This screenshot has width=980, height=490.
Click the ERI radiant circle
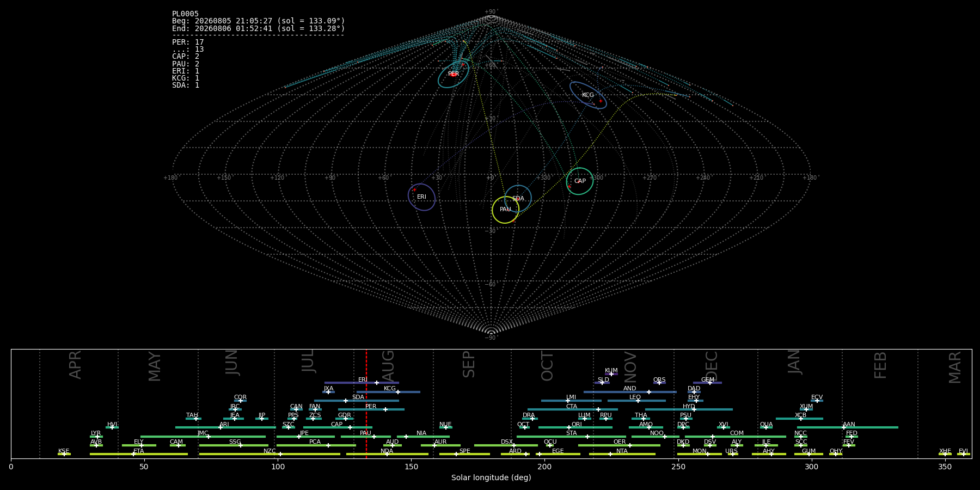coord(421,197)
